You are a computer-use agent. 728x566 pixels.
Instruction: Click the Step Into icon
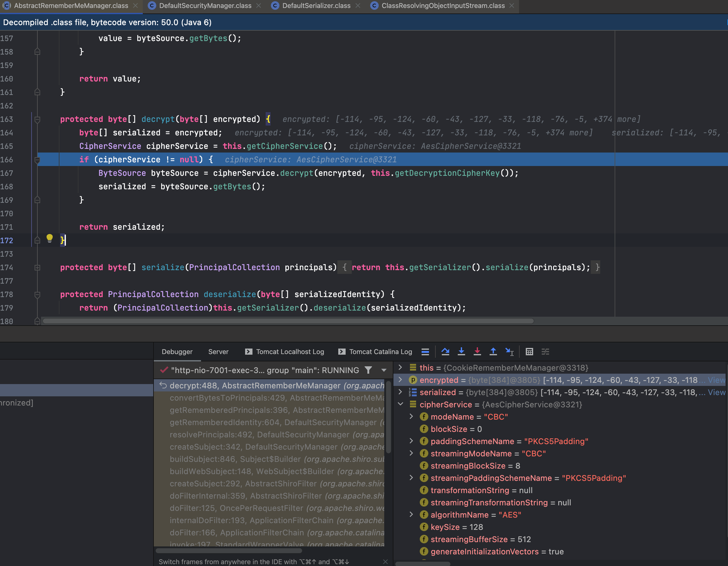click(x=461, y=352)
